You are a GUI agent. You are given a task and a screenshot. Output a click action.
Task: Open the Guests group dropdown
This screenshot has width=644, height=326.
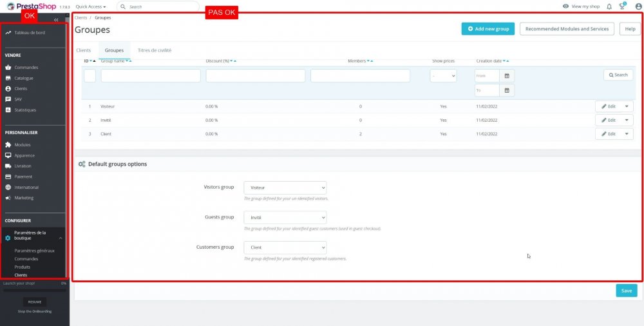[x=285, y=218]
